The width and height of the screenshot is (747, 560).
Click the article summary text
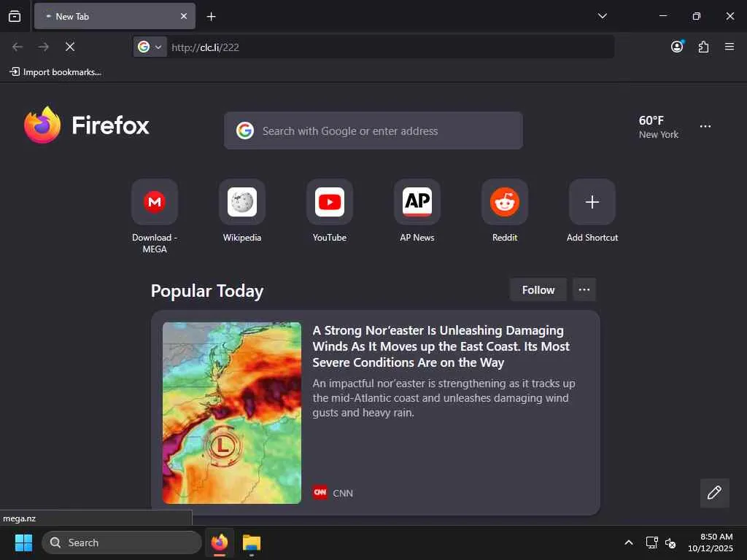pos(444,397)
